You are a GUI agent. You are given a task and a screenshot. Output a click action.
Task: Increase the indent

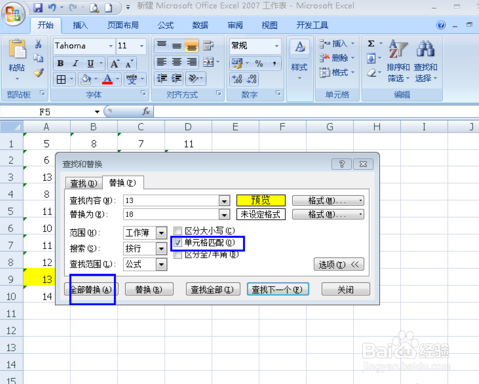pyautogui.click(x=177, y=79)
